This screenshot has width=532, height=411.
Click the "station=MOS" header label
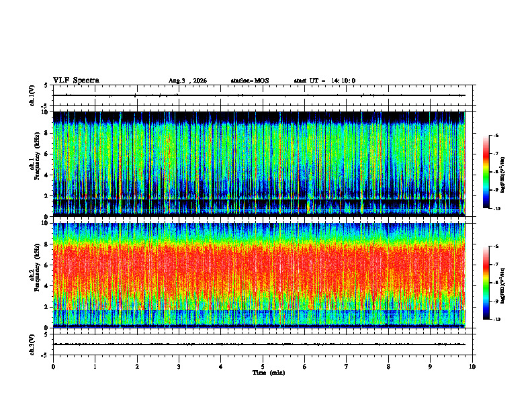(x=250, y=81)
